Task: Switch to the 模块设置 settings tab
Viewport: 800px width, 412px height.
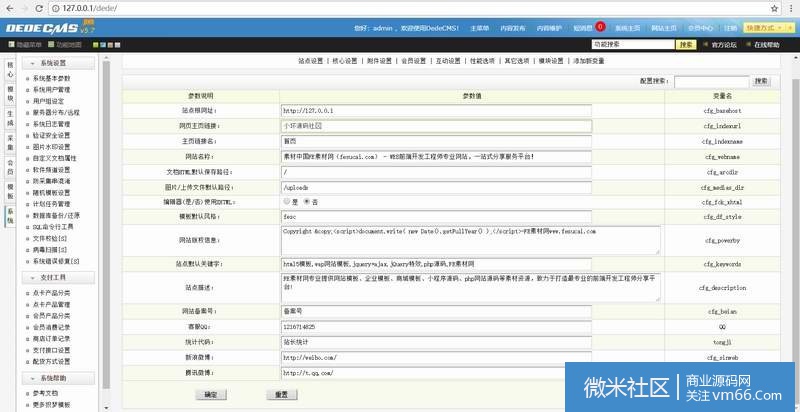Action: pyautogui.click(x=551, y=61)
